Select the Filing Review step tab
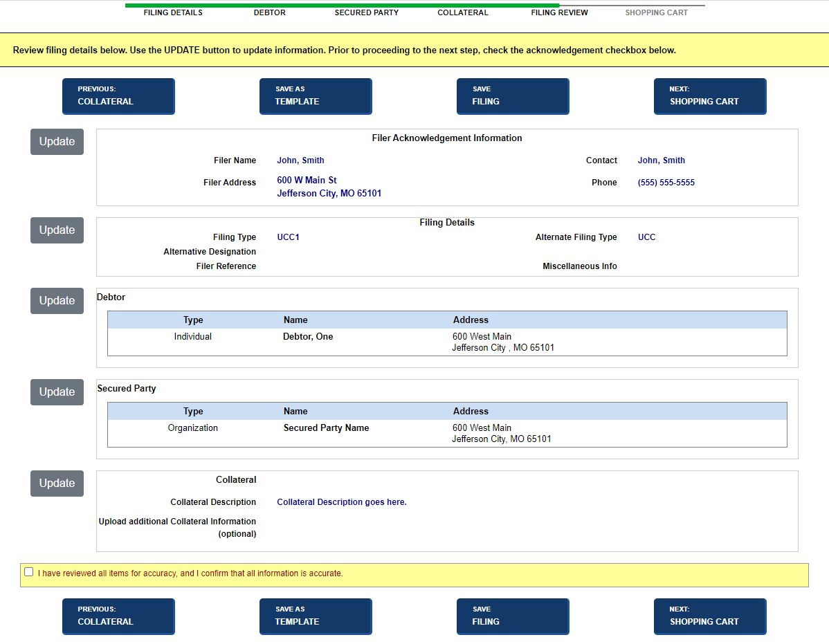 [x=559, y=12]
